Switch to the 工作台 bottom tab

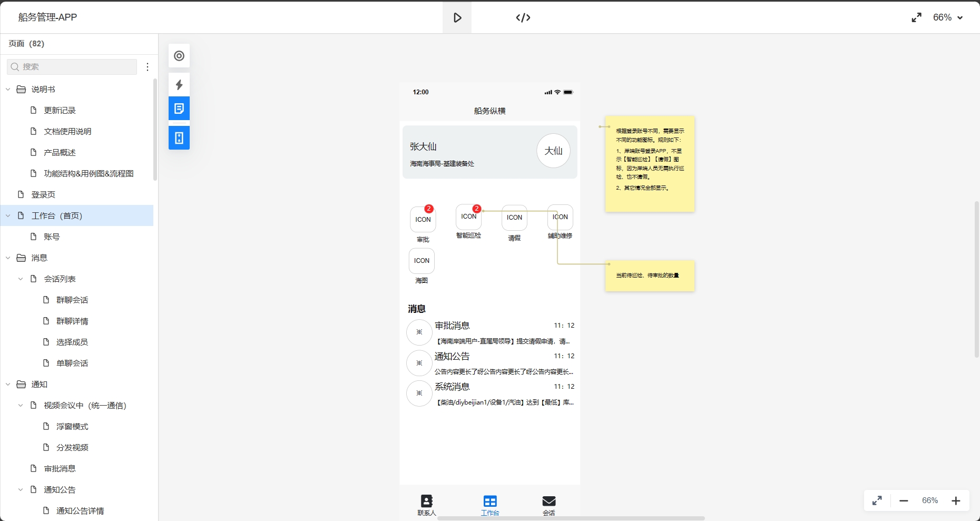(490, 505)
